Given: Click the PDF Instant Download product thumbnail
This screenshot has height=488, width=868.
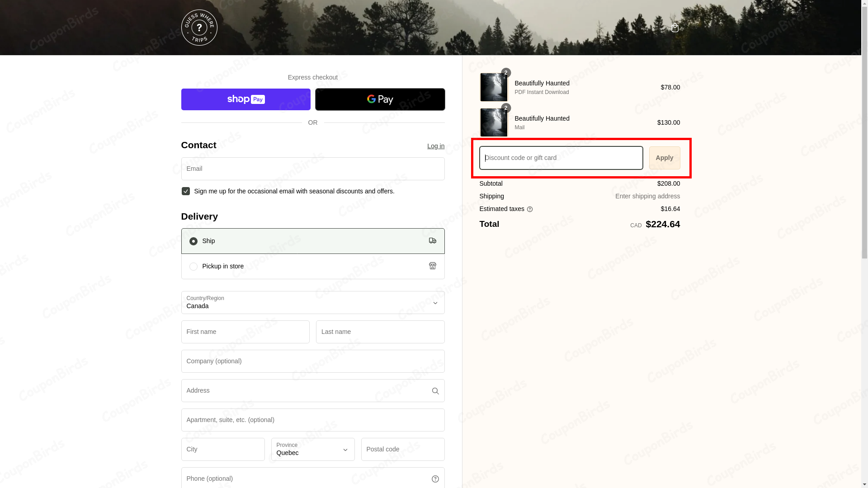Looking at the screenshot, I should (494, 87).
